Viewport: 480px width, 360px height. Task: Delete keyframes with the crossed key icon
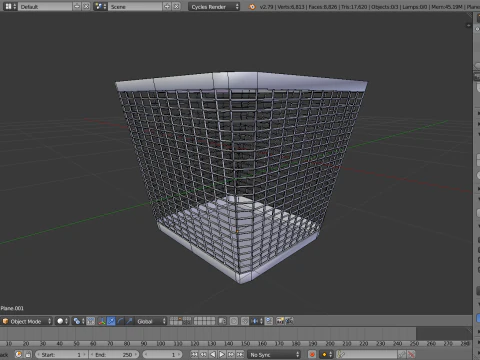[411, 355]
